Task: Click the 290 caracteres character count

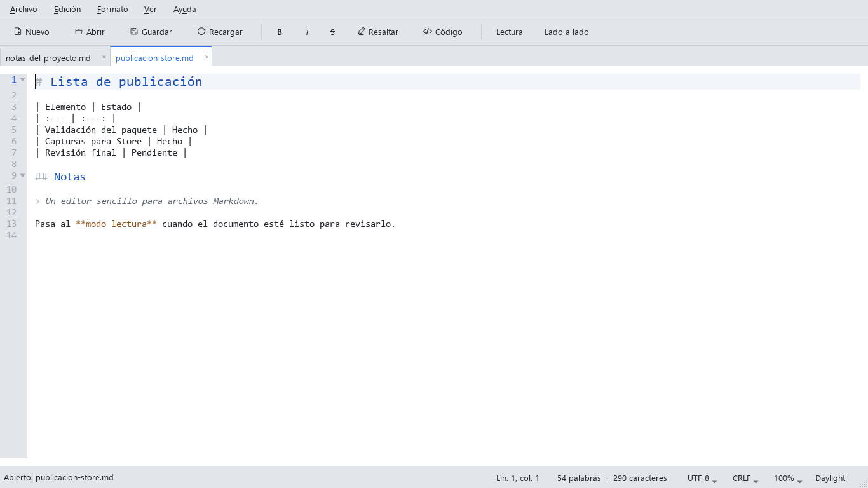Action: [640, 478]
